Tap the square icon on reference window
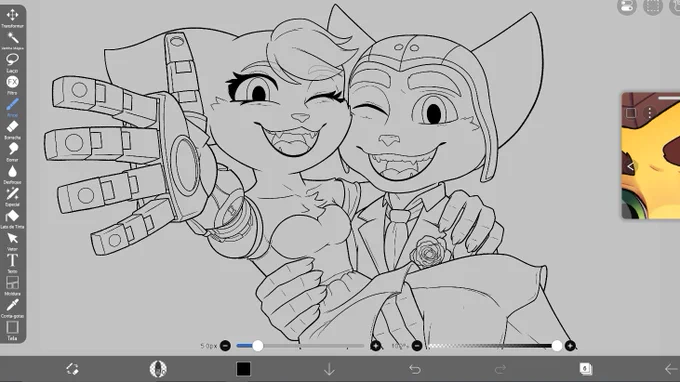 (631, 113)
